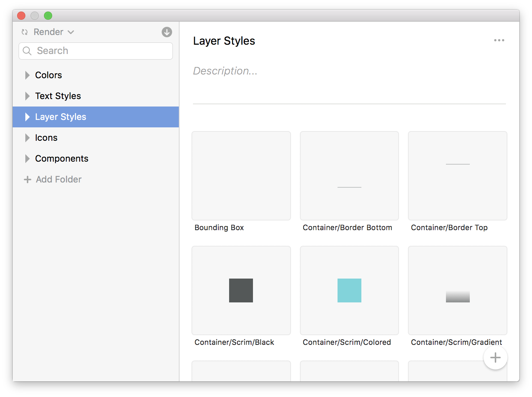Select the Container/Scrim/Colored teal swatch

[x=349, y=290]
